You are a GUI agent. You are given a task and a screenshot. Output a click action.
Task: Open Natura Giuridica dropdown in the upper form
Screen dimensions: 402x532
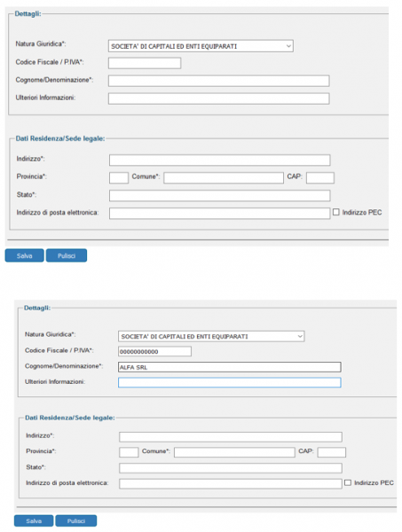click(x=201, y=46)
